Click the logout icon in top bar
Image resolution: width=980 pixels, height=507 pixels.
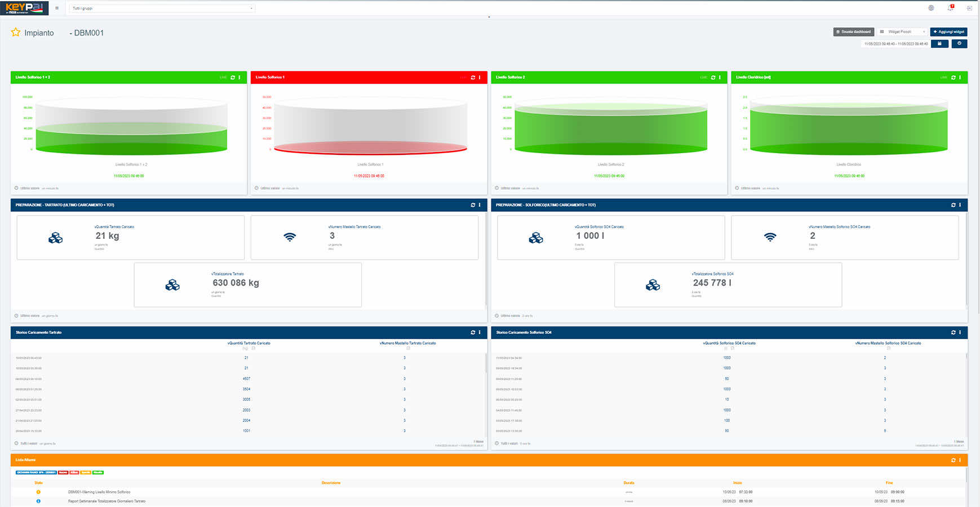[x=969, y=8]
